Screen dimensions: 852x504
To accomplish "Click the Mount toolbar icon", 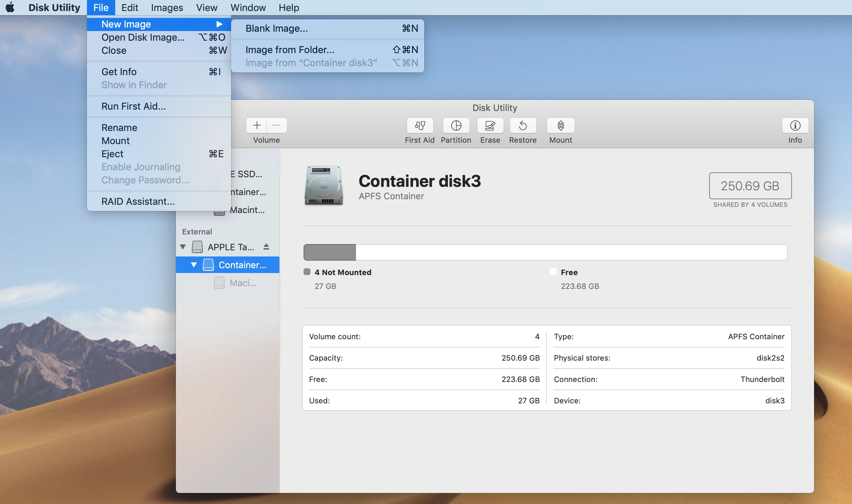I will (561, 125).
